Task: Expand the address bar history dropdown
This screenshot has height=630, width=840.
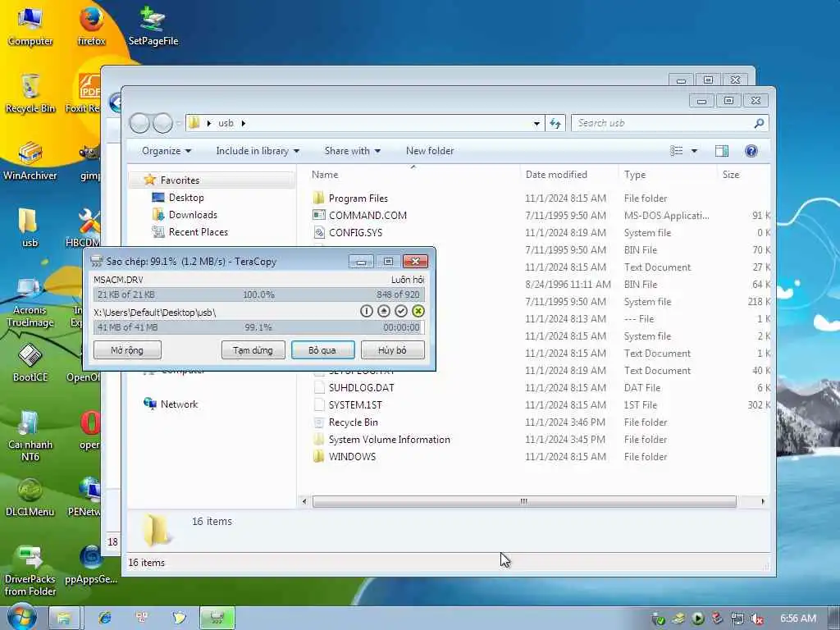Action: pos(536,123)
